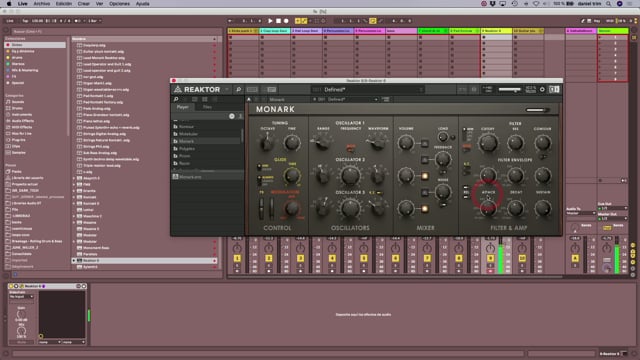640x360 pixels.
Task: Click the Monark pitch bend wheel
Action: click(x=262, y=208)
